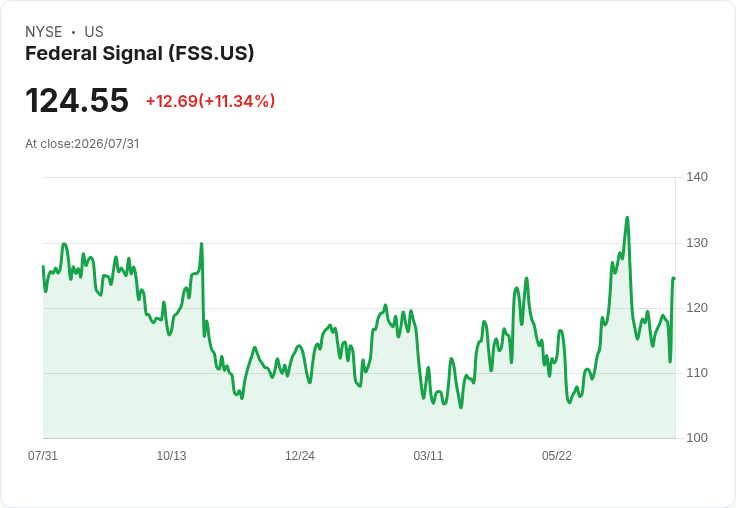Click the 03/11 x-axis date label
This screenshot has width=736, height=508.
[x=428, y=455]
